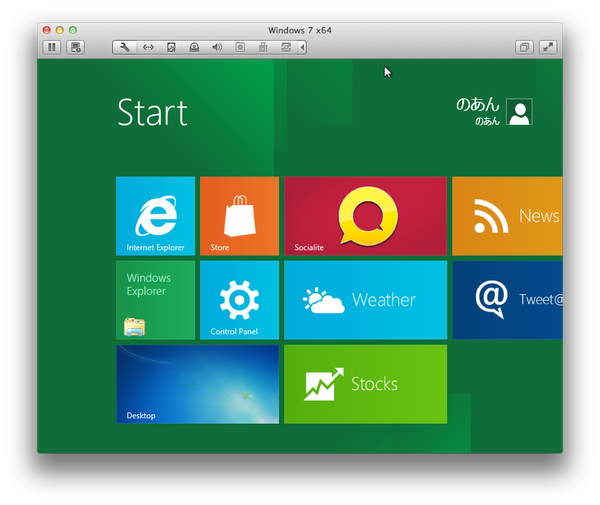Viewport: 600px width, 505px height.
Task: Click the camera device icon
Action: coord(240,47)
